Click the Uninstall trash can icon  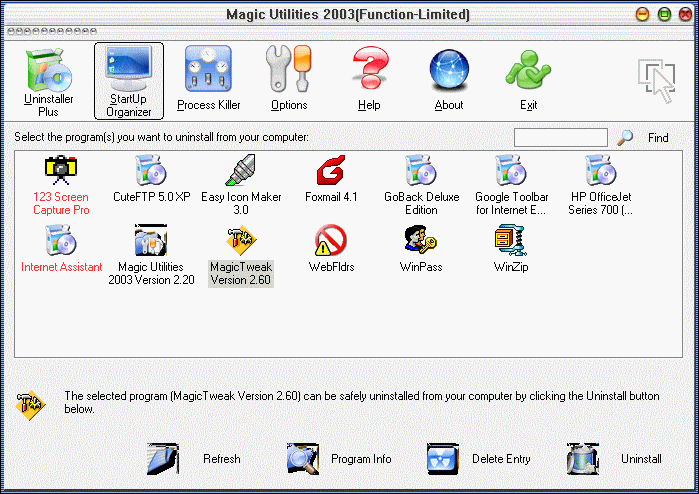[x=583, y=459]
